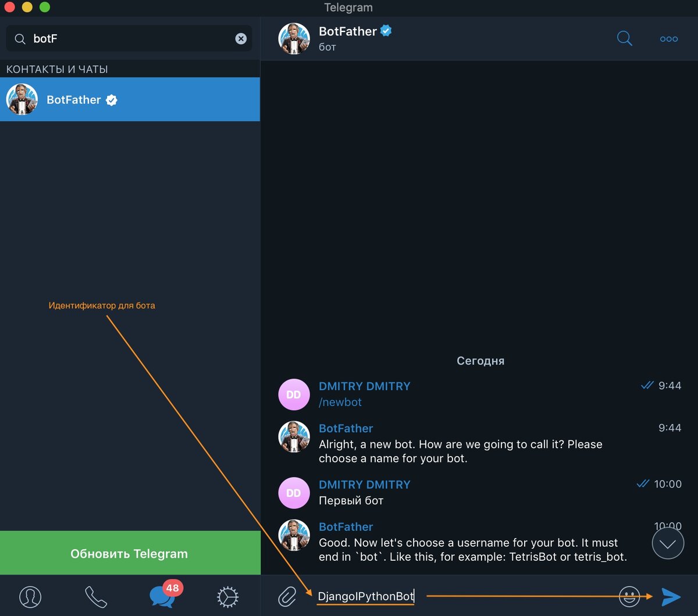Click the DD avatar next to /newbot
The height and width of the screenshot is (616, 698).
(294, 394)
